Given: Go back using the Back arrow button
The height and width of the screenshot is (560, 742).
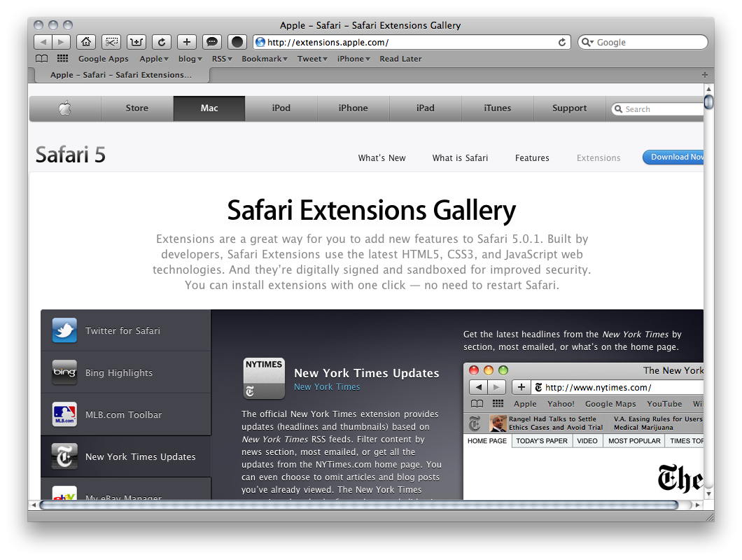Looking at the screenshot, I should (x=43, y=42).
